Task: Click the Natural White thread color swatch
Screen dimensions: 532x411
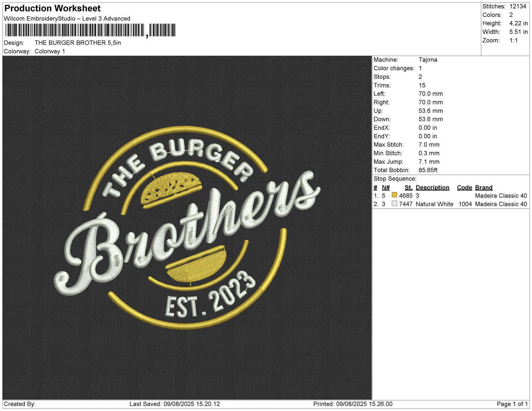Action: (x=394, y=203)
